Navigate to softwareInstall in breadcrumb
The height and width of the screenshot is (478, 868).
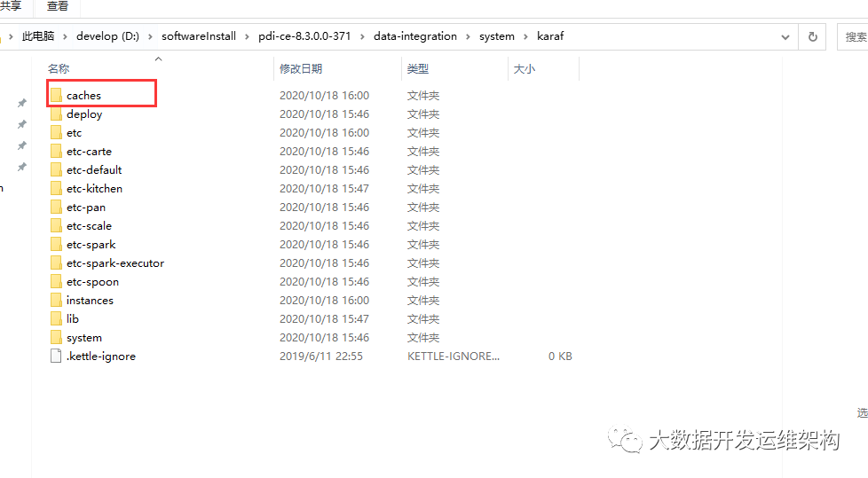point(199,36)
